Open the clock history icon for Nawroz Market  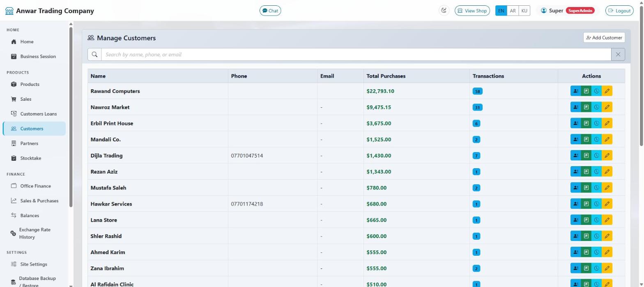point(596,107)
